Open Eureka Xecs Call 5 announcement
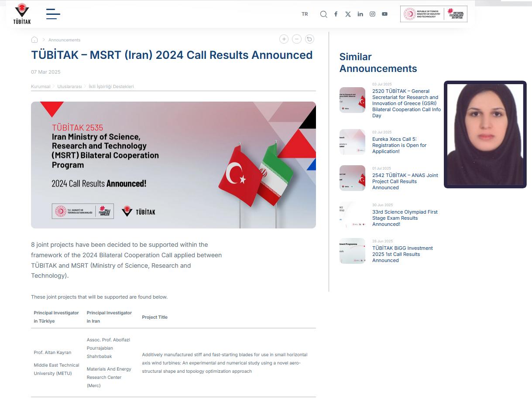 point(399,145)
